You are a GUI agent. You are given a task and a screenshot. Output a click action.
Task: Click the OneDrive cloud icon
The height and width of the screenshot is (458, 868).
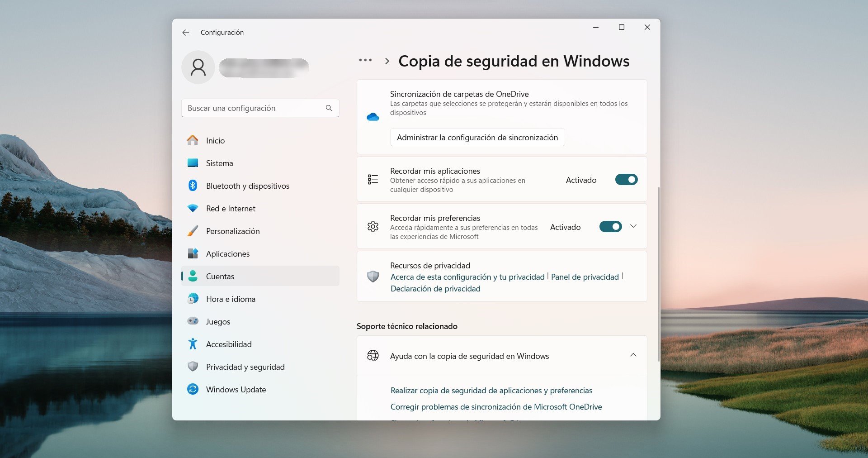[x=373, y=117]
